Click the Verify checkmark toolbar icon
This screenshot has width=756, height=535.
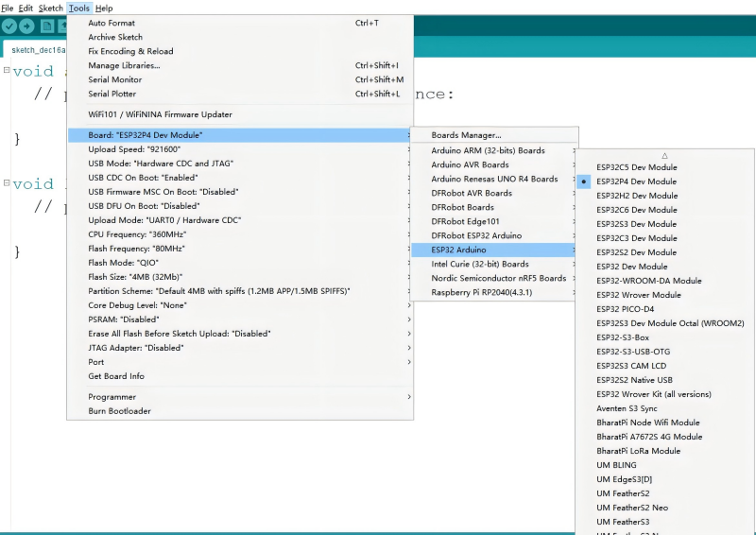(x=10, y=26)
